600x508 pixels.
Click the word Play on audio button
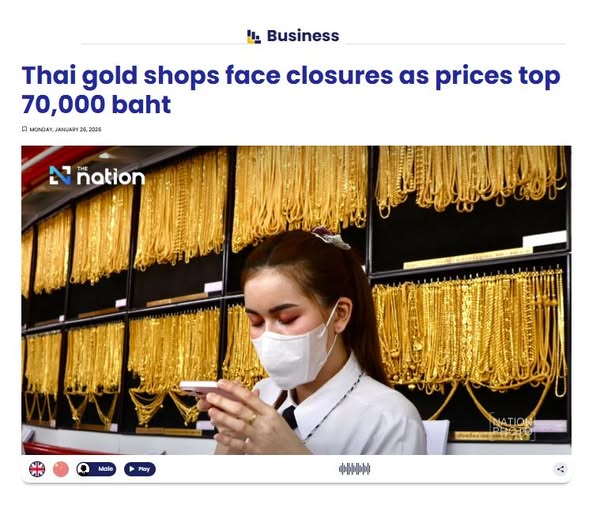pyautogui.click(x=144, y=469)
